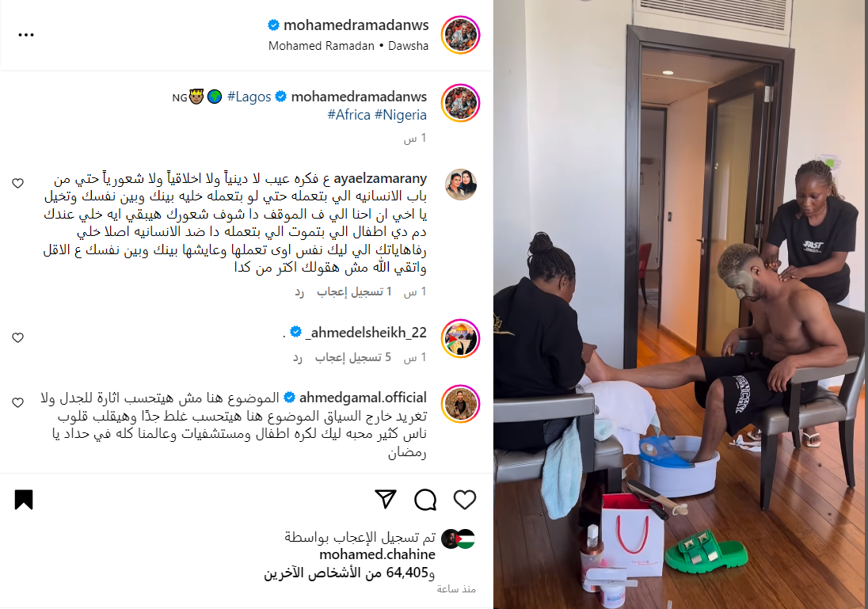The image size is (868, 609).
Task: Share post via paper plane icon
Action: (385, 500)
